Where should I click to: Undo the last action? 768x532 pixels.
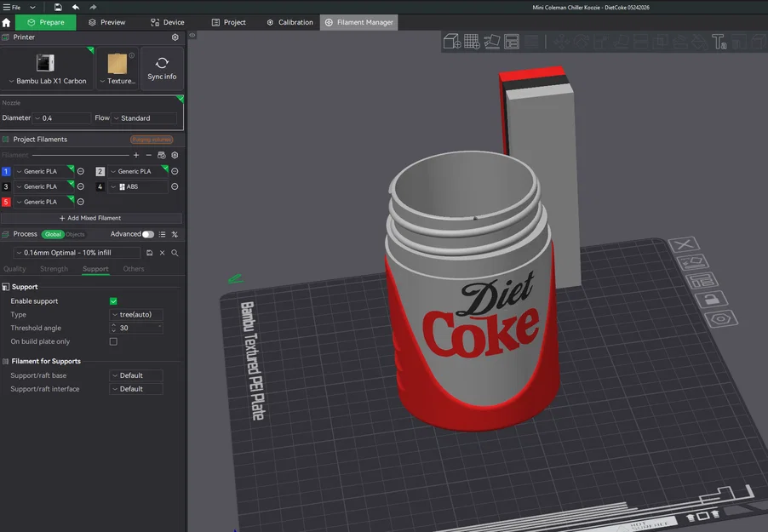point(76,8)
